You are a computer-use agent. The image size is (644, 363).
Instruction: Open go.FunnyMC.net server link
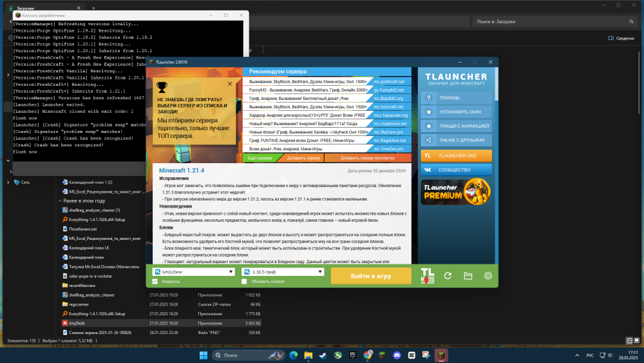(389, 90)
